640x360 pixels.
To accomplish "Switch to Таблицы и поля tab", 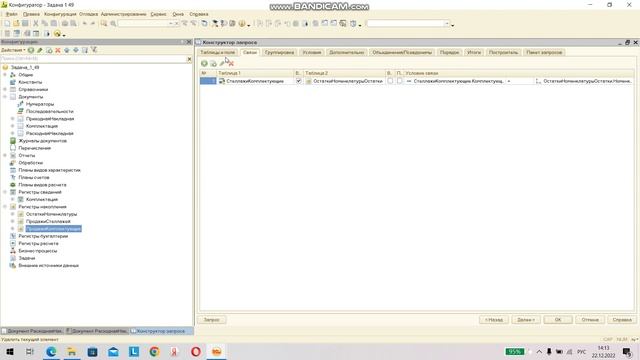I will [218, 52].
